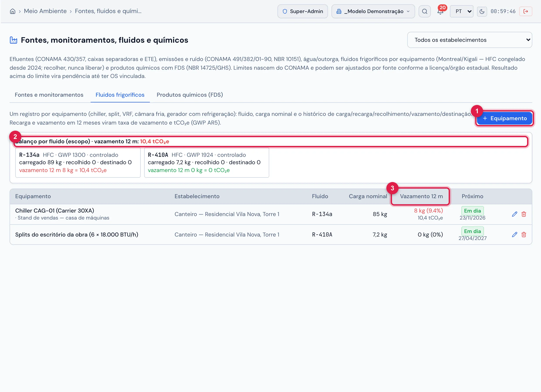Screen dimensions: 541x392
Task: Select the R-410A fluid balance card
Action: point(206,162)
